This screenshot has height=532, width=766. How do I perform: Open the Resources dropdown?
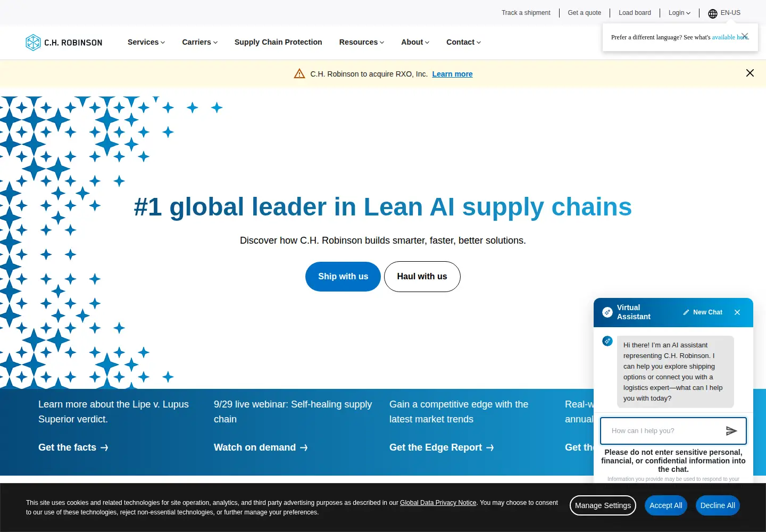[362, 42]
